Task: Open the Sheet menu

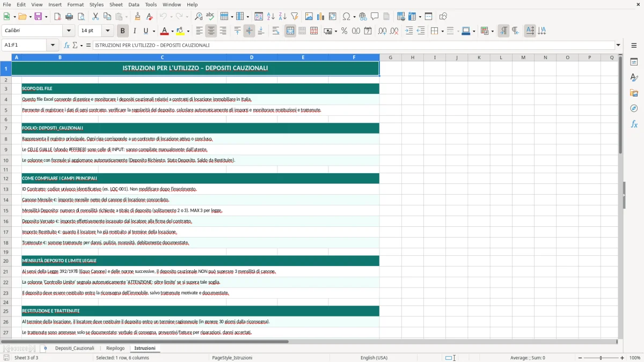Action: 116,4
